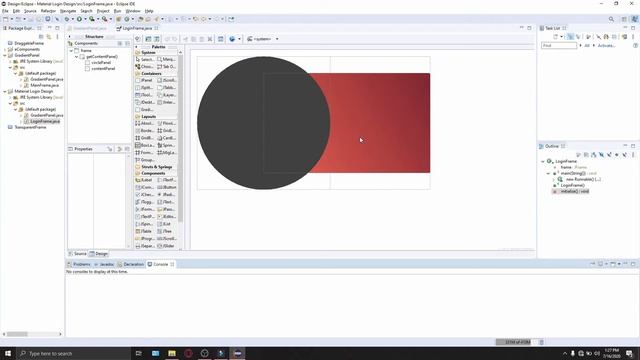The width and height of the screenshot is (640, 360).
Task: Select initialize() in the Outline view
Action: [574, 191]
